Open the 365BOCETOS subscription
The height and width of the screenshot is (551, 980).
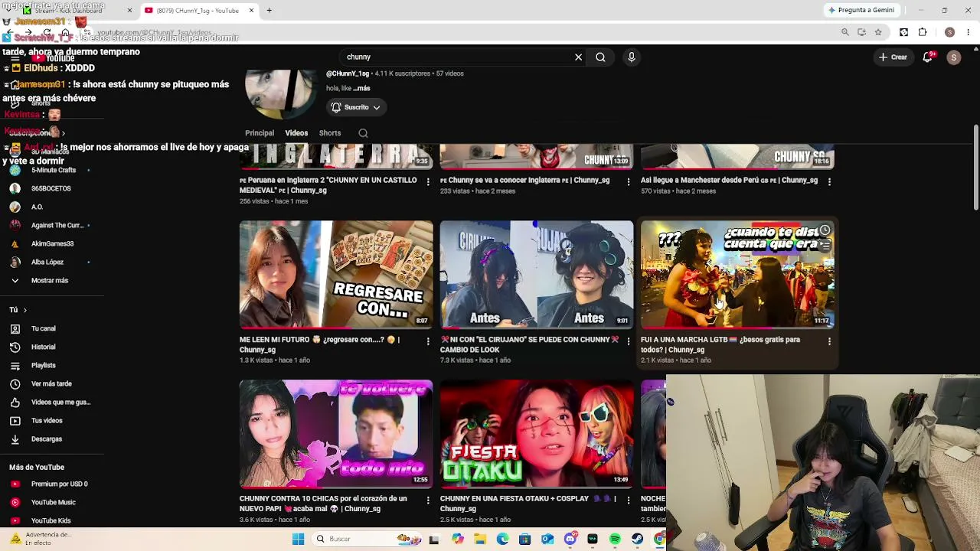pyautogui.click(x=51, y=188)
